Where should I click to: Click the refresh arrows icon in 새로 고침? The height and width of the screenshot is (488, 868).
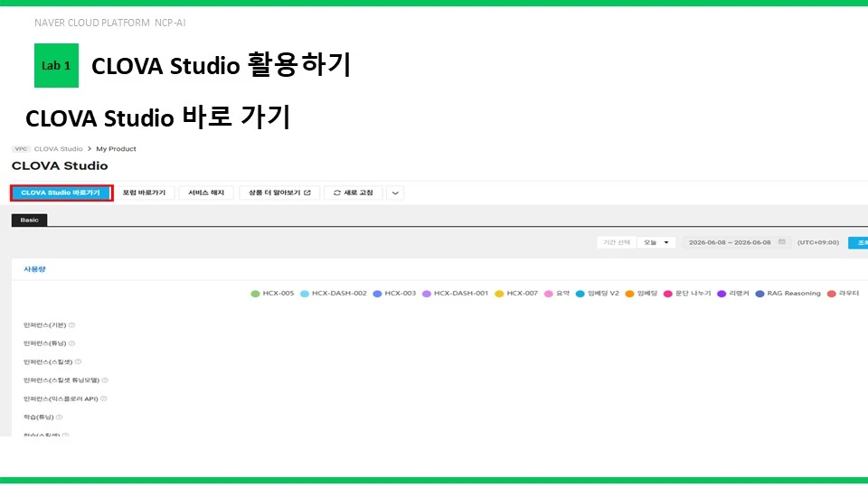[336, 193]
